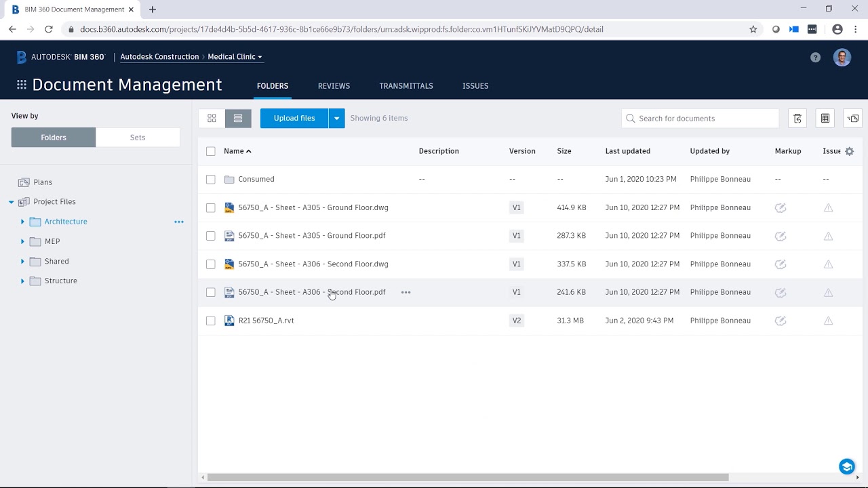Click the Upload files button

[294, 118]
